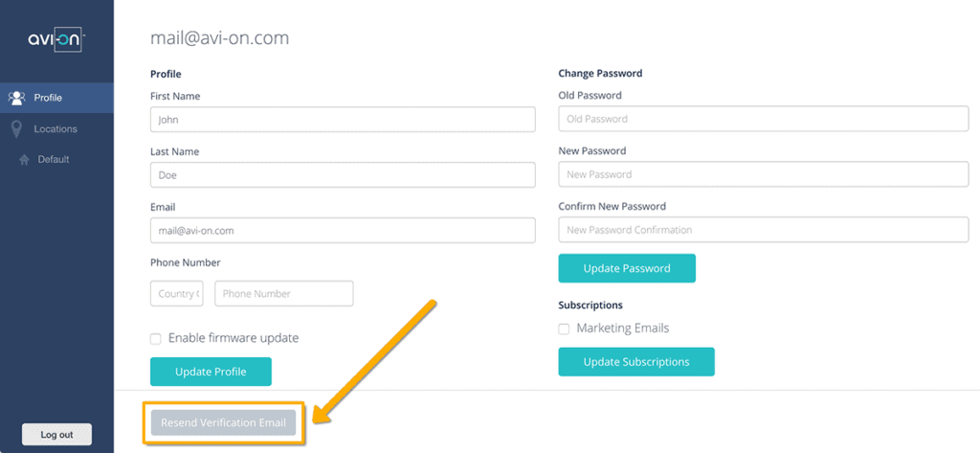Click the Country Code field
The width and height of the screenshot is (980, 453).
tap(176, 294)
